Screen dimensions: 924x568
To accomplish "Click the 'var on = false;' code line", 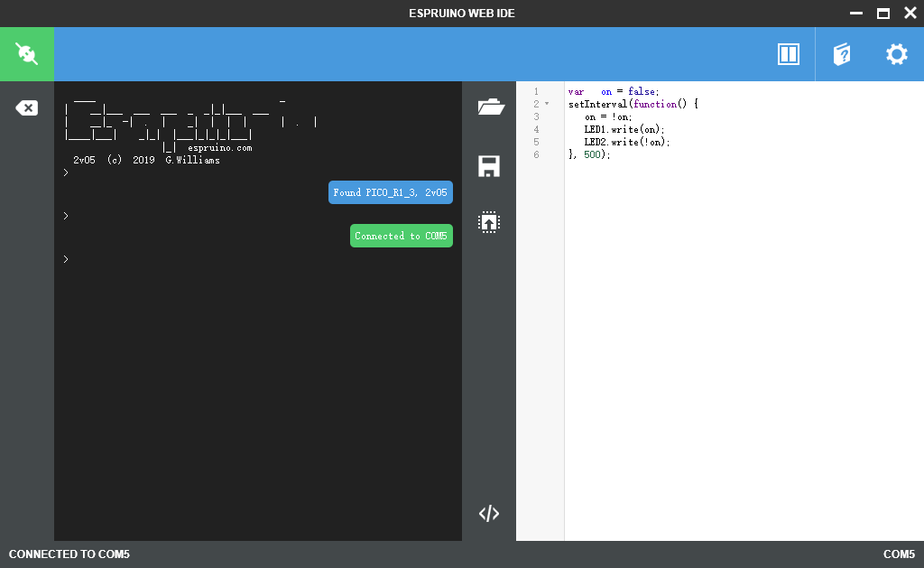I will (614, 91).
